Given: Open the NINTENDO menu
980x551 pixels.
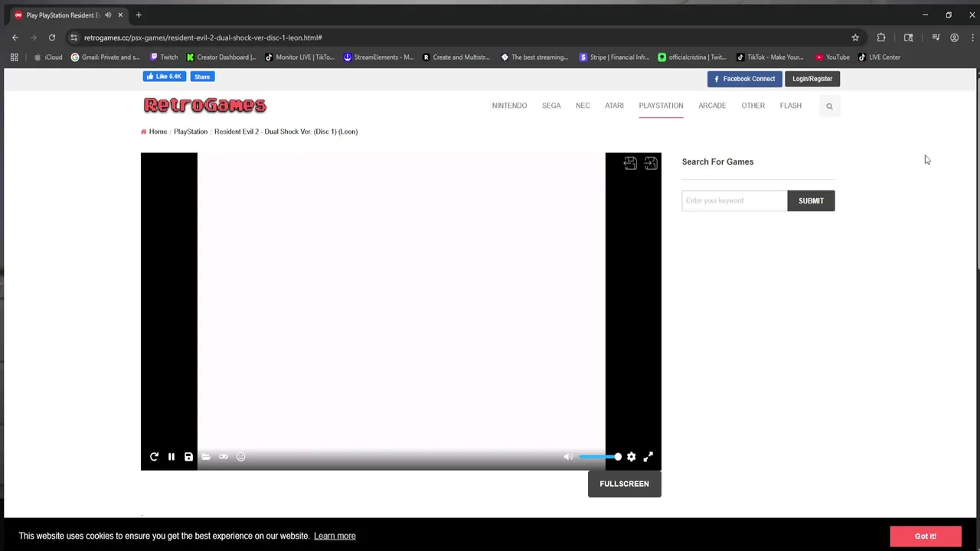Looking at the screenshot, I should click(509, 106).
